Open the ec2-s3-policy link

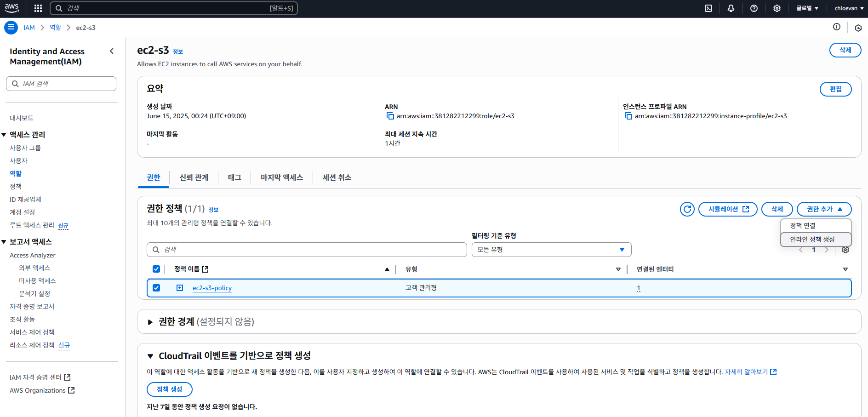point(212,288)
